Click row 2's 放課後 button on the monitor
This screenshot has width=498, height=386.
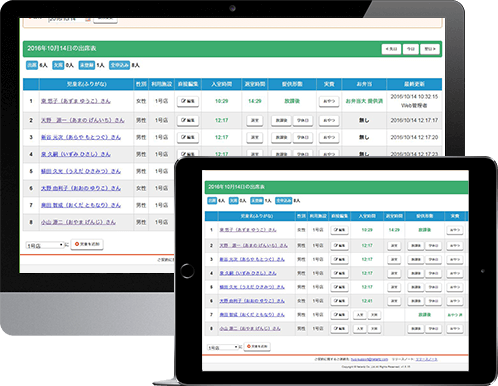point(281,120)
